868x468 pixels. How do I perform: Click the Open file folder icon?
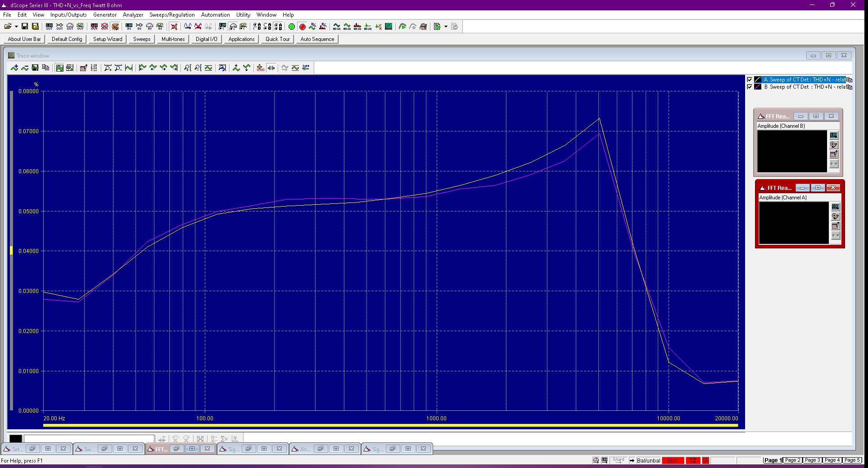point(8,27)
